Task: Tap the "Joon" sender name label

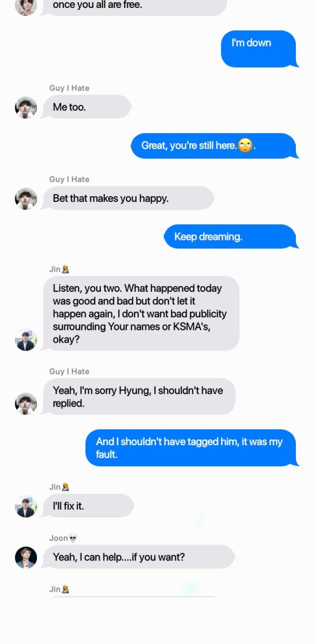Action: click(59, 538)
